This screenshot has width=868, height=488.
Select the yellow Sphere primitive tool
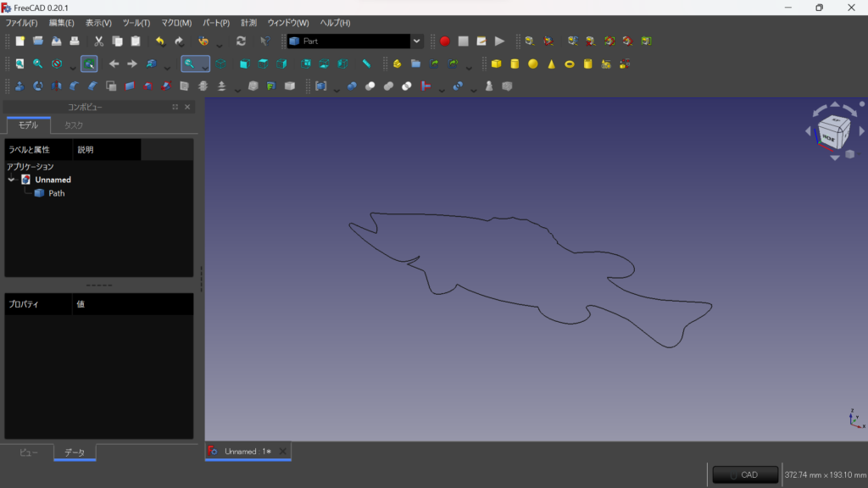[533, 64]
